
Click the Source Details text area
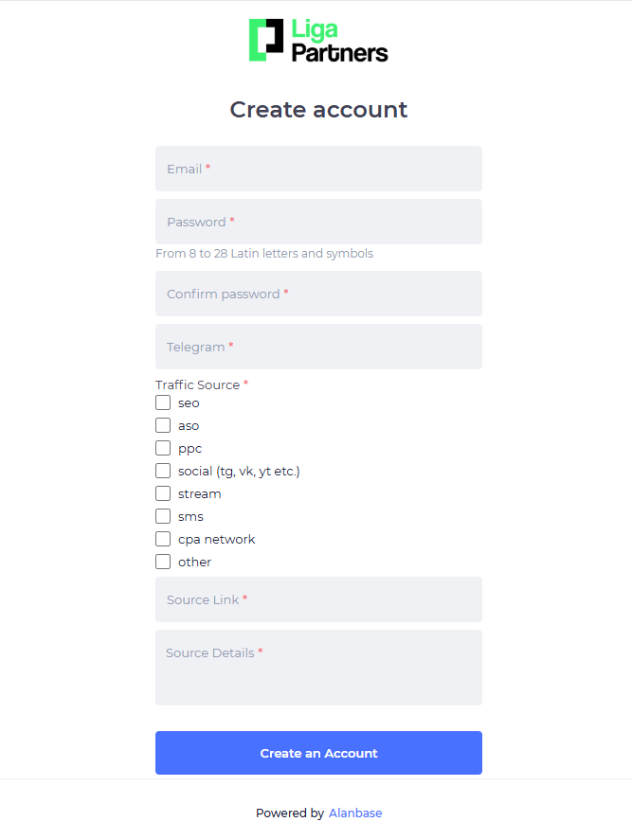pos(318,668)
